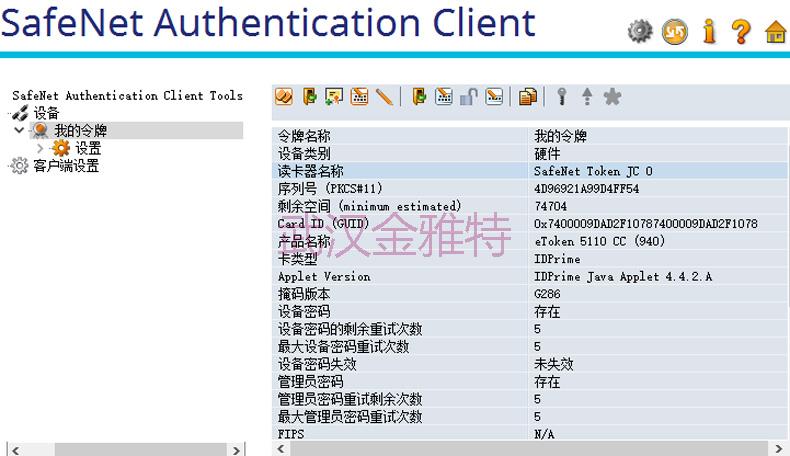This screenshot has height=456, width=790.
Task: Click the round orange SafeNet logo icon
Action: (x=675, y=31)
